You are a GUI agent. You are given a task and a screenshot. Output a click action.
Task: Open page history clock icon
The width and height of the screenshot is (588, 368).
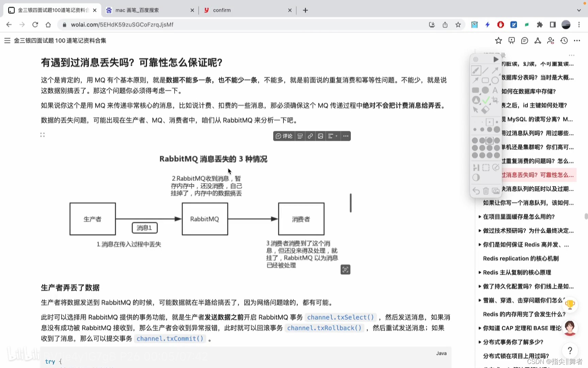(x=564, y=41)
